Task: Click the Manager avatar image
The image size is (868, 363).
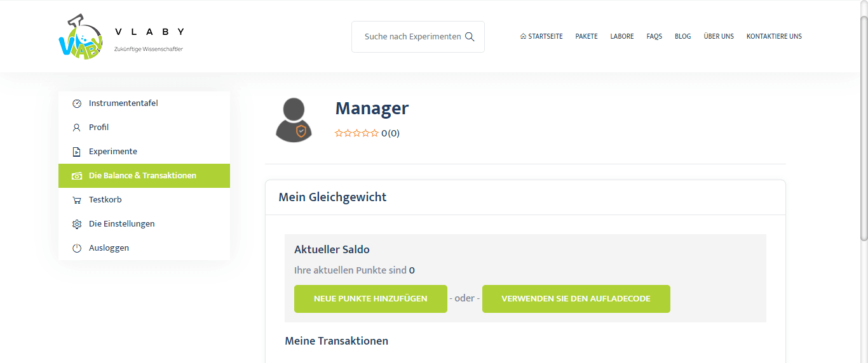Action: pyautogui.click(x=294, y=120)
